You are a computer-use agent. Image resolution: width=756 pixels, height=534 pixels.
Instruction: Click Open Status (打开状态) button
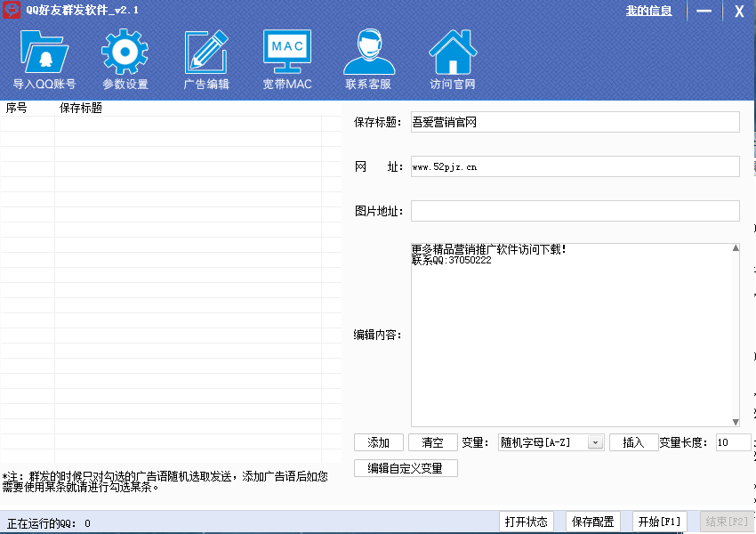click(x=527, y=522)
